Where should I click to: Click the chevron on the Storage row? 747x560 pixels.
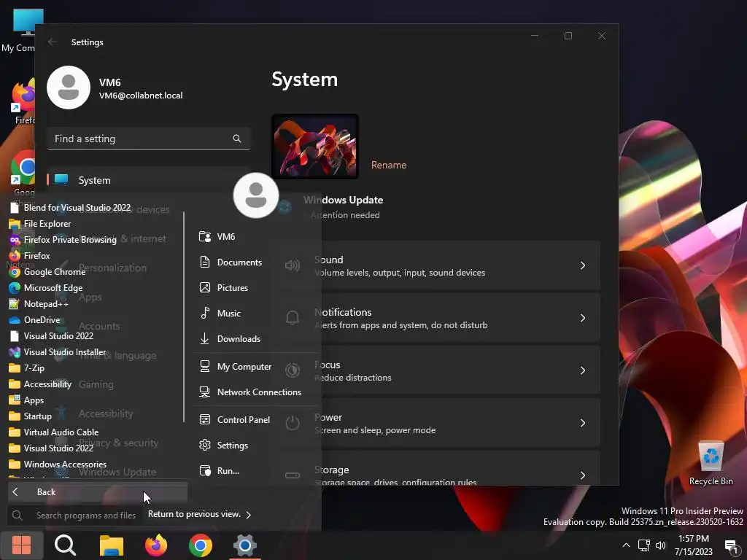[x=583, y=475]
